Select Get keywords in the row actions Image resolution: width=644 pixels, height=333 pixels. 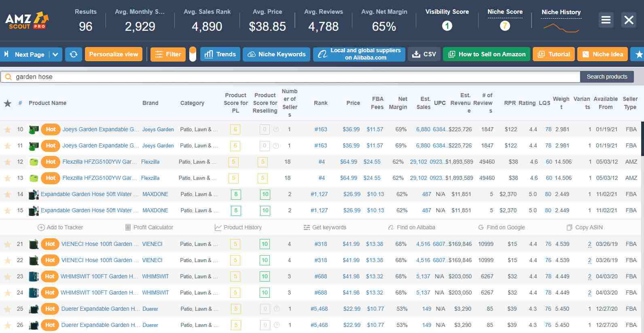pos(325,227)
